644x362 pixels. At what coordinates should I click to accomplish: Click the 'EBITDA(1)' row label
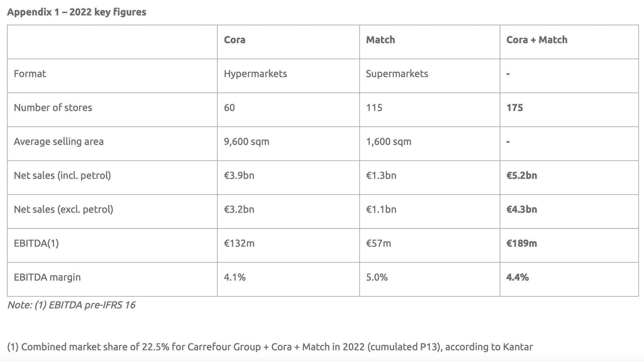click(x=36, y=243)
